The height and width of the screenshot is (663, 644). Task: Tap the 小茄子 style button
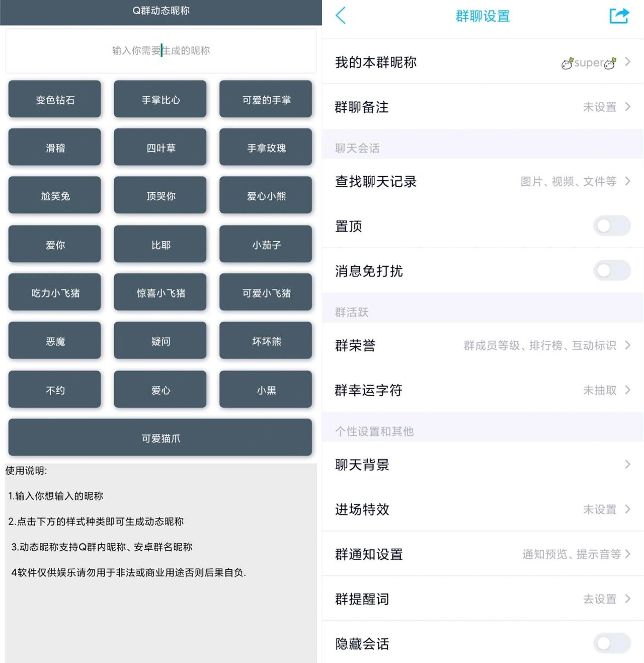pyautogui.click(x=266, y=245)
